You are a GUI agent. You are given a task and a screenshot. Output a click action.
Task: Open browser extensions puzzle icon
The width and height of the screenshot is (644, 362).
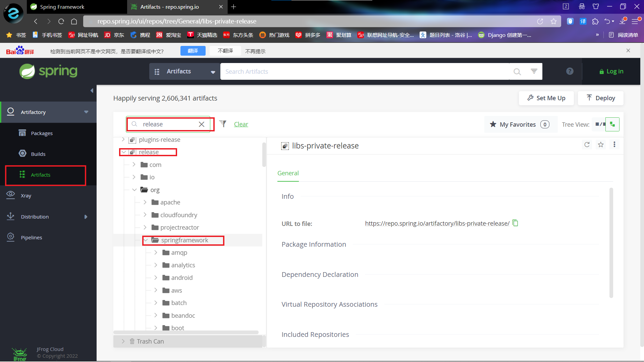pyautogui.click(x=595, y=21)
